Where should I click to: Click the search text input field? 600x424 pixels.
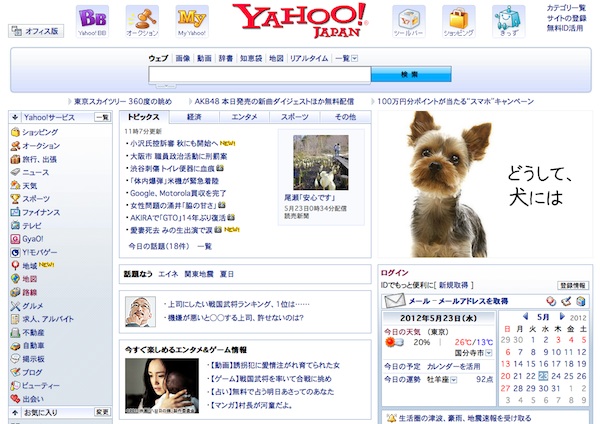coord(259,75)
